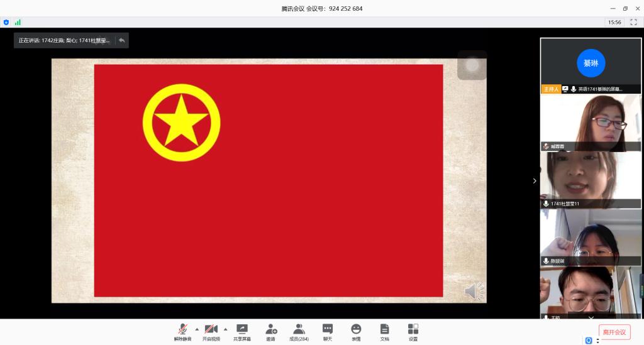The height and width of the screenshot is (345, 644).
Task: Click the speaker sound icon on shared slide
Action: click(x=474, y=291)
